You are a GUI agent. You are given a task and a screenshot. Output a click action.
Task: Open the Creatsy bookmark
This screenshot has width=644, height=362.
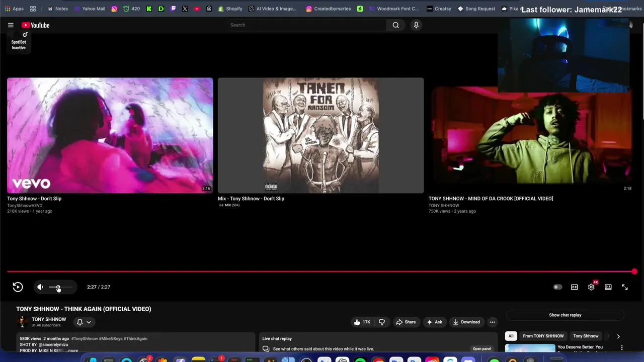[439, 9]
